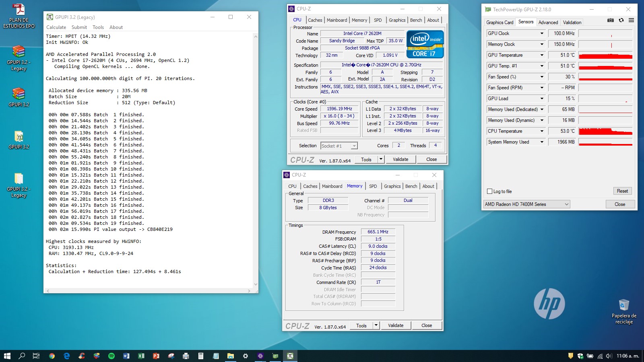The image size is (644, 362).
Task: Switch to GPU-Z taskbar icon
Action: [x=275, y=356]
